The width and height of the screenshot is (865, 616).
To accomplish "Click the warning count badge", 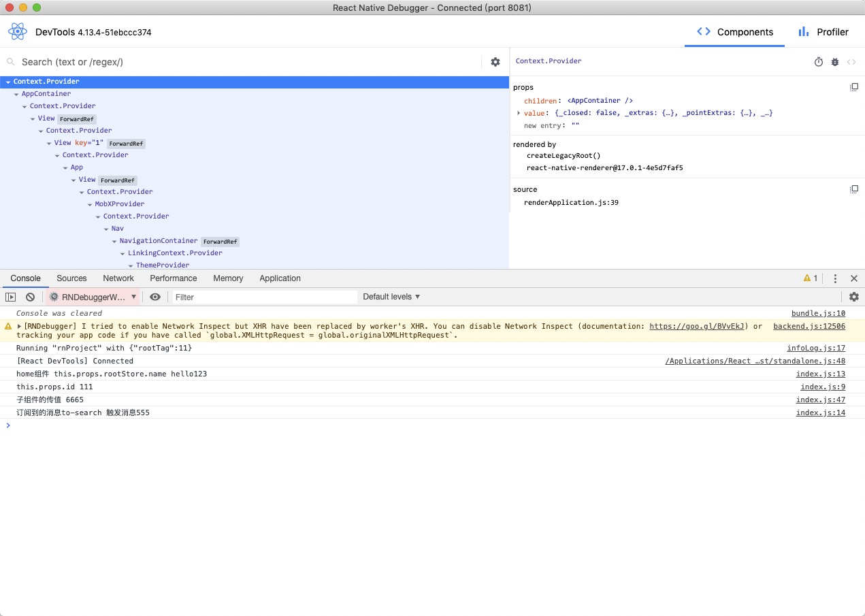I will click(811, 278).
